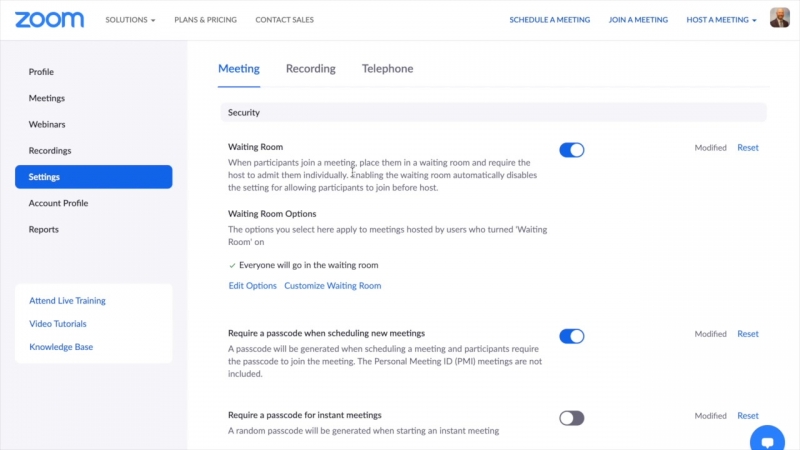800x450 pixels.
Task: Open Profile in the sidebar
Action: pos(41,72)
